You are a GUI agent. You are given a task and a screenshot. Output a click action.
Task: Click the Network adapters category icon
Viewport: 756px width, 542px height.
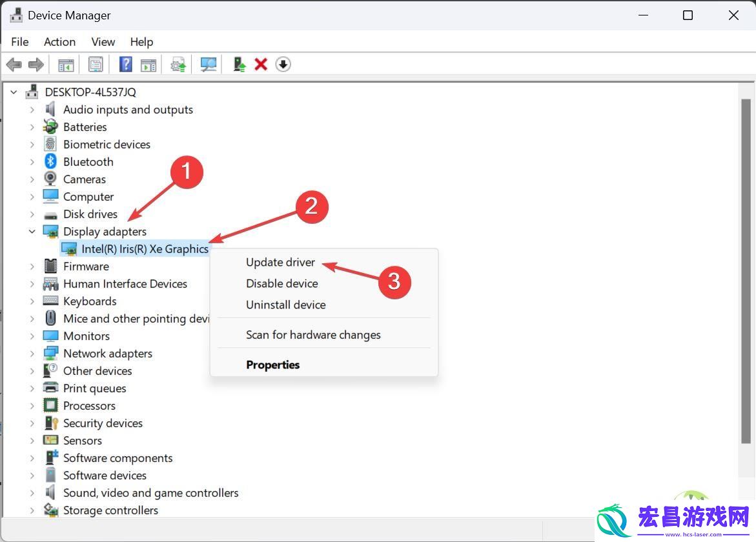pyautogui.click(x=50, y=353)
